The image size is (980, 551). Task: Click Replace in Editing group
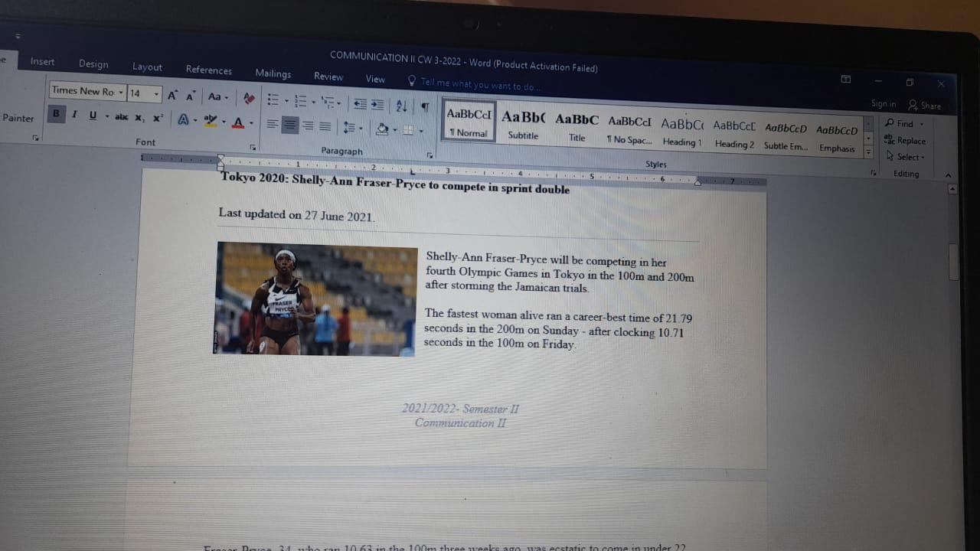tap(905, 140)
